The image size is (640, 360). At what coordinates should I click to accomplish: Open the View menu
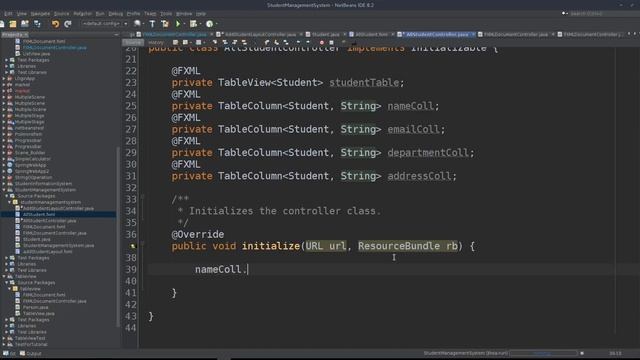[x=22, y=13]
